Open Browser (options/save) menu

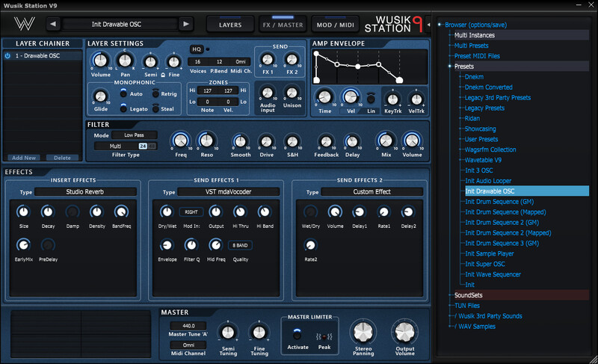pyautogui.click(x=475, y=25)
